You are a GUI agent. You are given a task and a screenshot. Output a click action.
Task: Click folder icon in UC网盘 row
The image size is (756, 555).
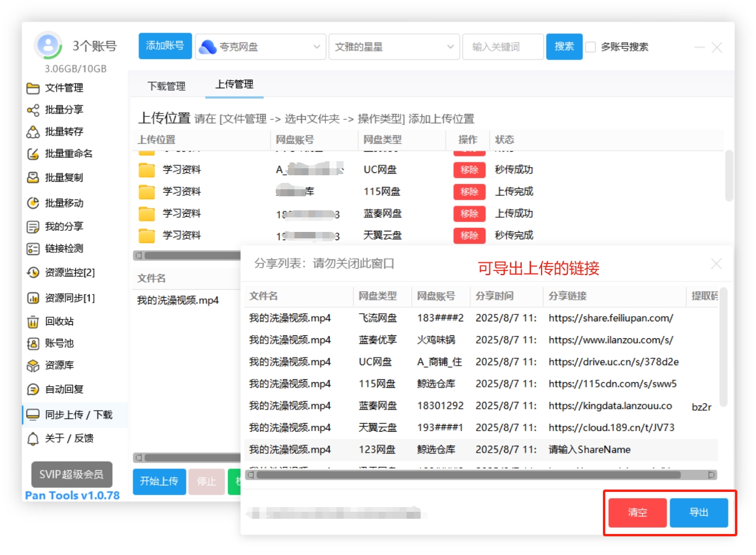coord(147,170)
